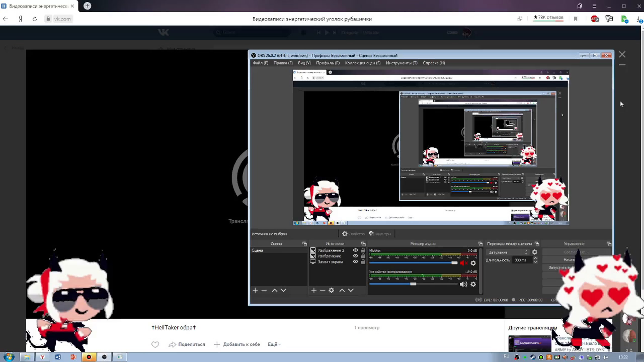Move source down in Источники panel
644x362 pixels.
pyautogui.click(x=351, y=290)
